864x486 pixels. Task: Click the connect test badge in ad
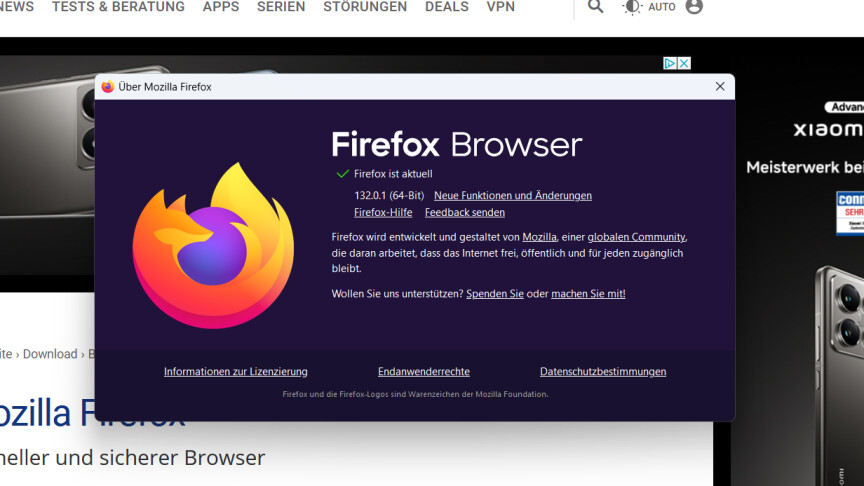[850, 213]
